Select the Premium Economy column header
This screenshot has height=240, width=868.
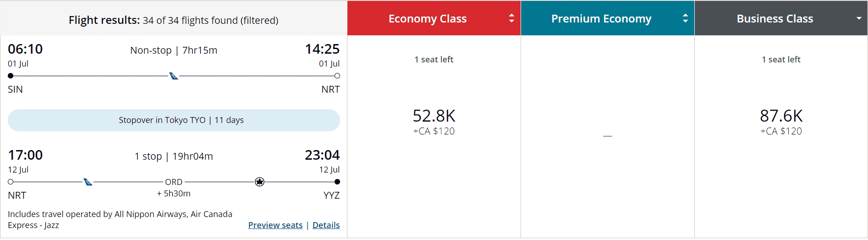pos(601,19)
